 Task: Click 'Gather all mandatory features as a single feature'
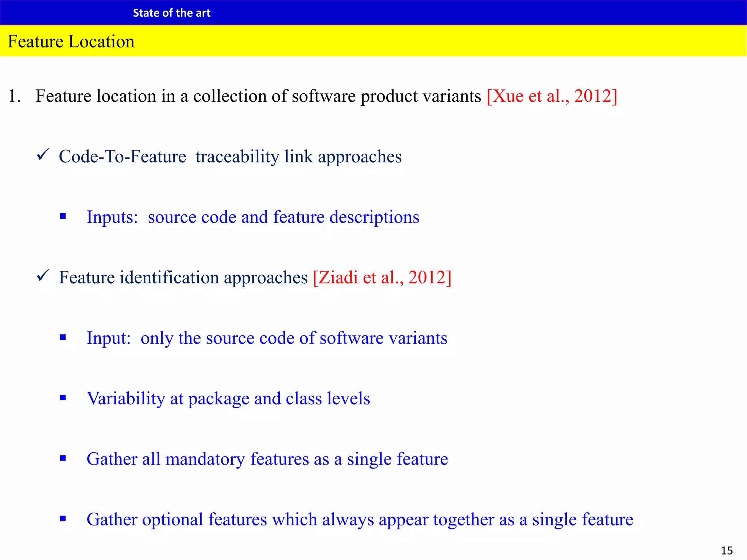267,459
